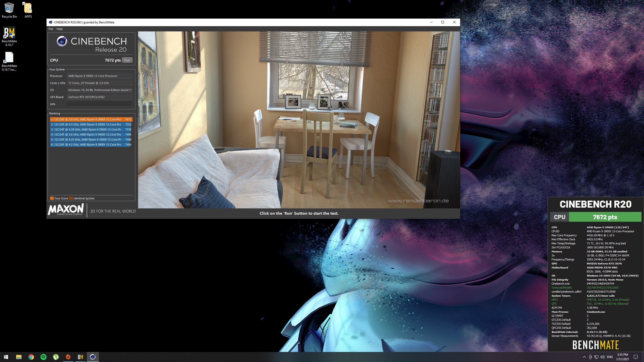Click the 6,821,573 timer calls value
This screenshot has height=362, width=644.
[601, 296]
